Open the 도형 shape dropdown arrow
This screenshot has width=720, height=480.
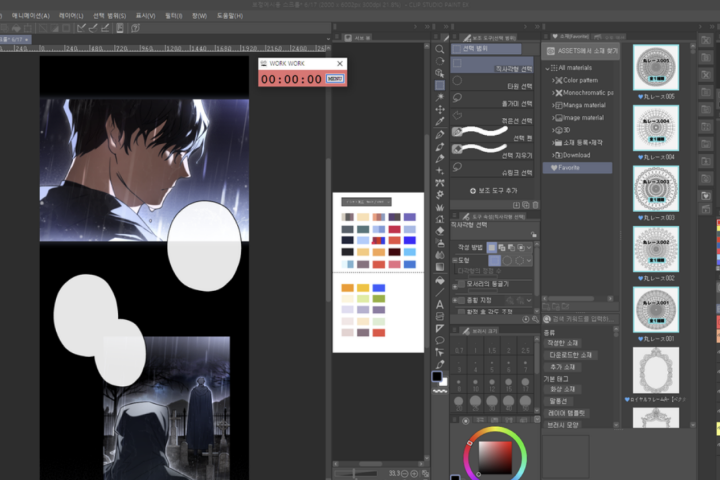tap(529, 260)
